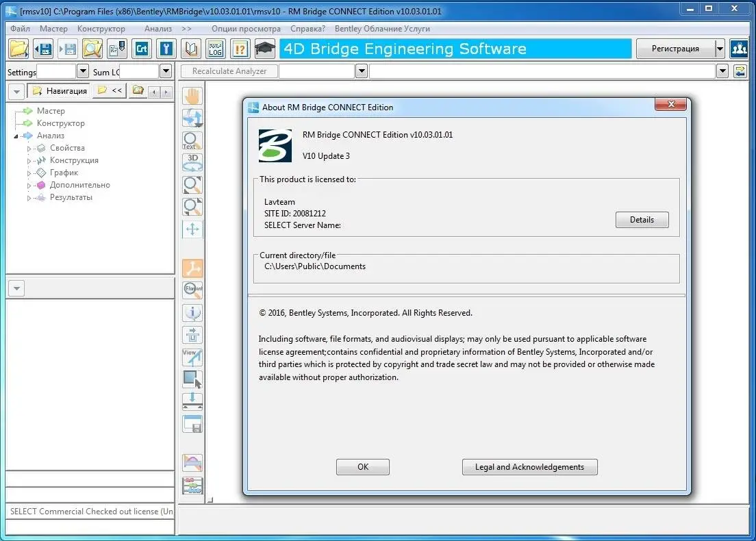Expand the Конструкция tree node
This screenshot has height=541, width=756.
pyautogui.click(x=29, y=160)
